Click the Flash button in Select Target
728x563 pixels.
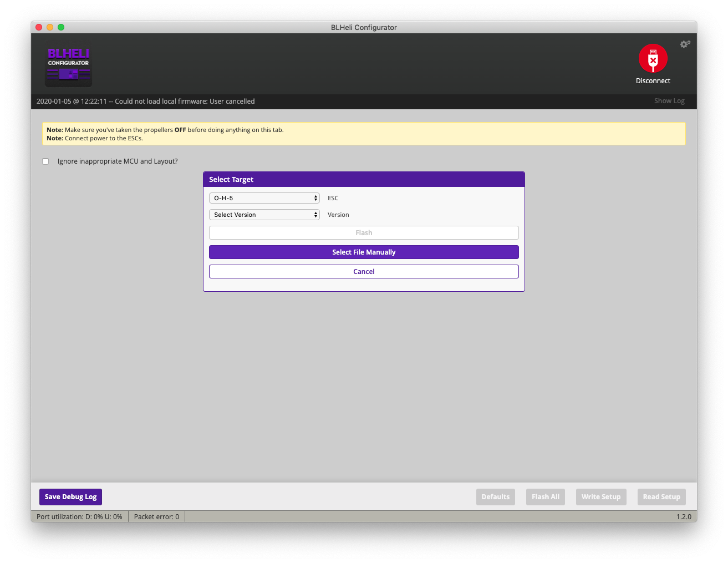tap(364, 233)
